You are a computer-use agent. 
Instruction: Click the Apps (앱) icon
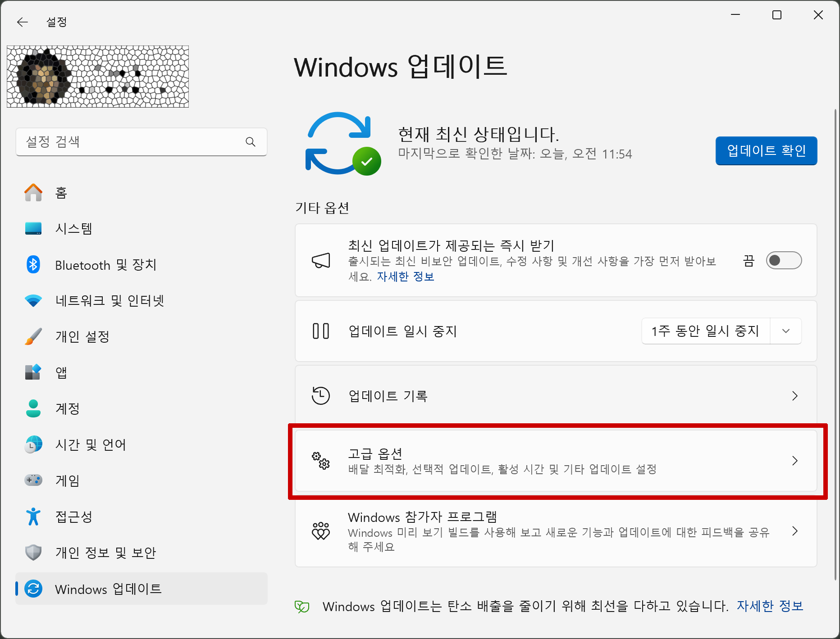33,372
